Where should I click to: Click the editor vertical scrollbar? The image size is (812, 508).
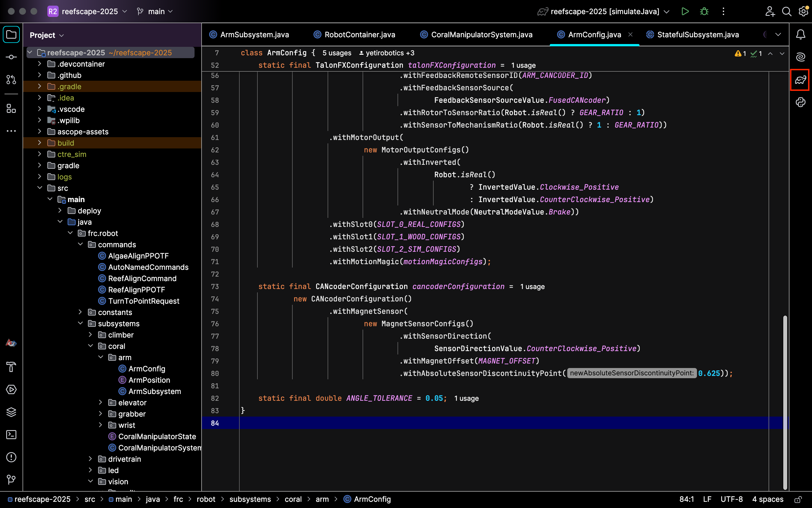click(785, 402)
